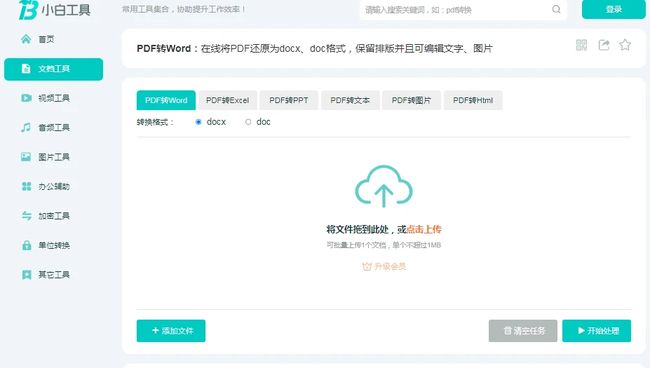Switch to the PDF转Word tab
This screenshot has height=368, width=650.
coord(166,100)
